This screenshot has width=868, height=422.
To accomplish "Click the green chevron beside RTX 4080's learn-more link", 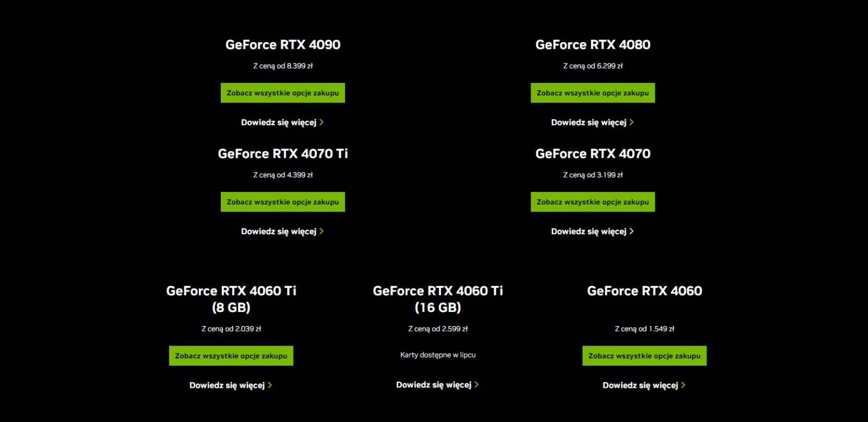I will [631, 123].
